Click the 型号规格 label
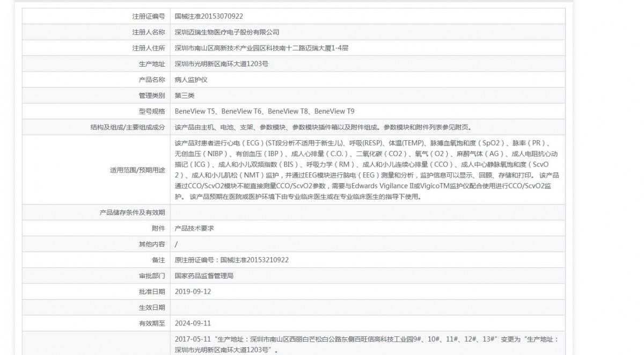This screenshot has width=644, height=355. click(152, 111)
